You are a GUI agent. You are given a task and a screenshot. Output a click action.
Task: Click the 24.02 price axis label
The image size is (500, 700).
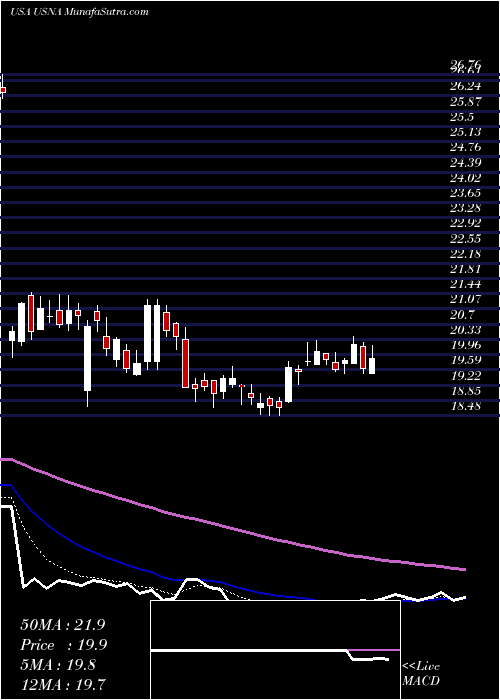click(x=465, y=178)
